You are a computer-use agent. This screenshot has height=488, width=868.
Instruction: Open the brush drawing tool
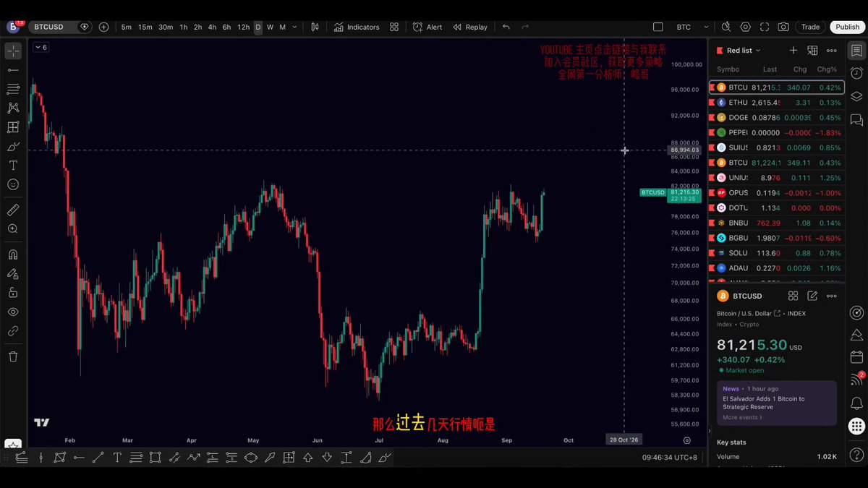13,146
